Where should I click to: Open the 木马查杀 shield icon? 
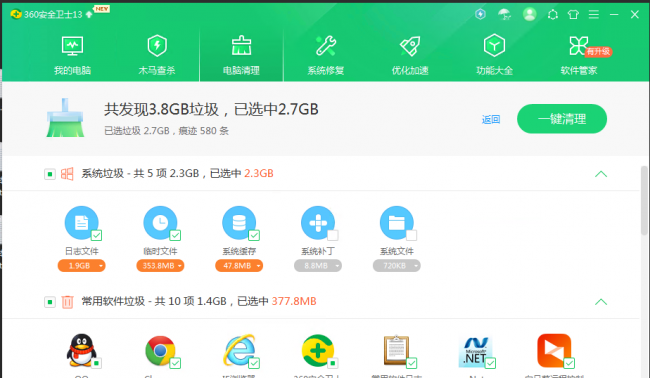[157, 46]
